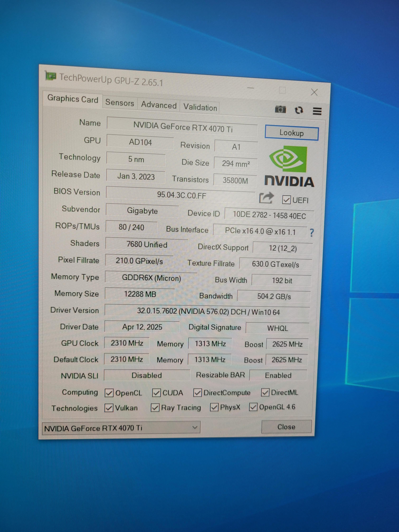Toggle the DirectML checkbox
Image resolution: width=399 pixels, height=532 pixels.
click(265, 393)
